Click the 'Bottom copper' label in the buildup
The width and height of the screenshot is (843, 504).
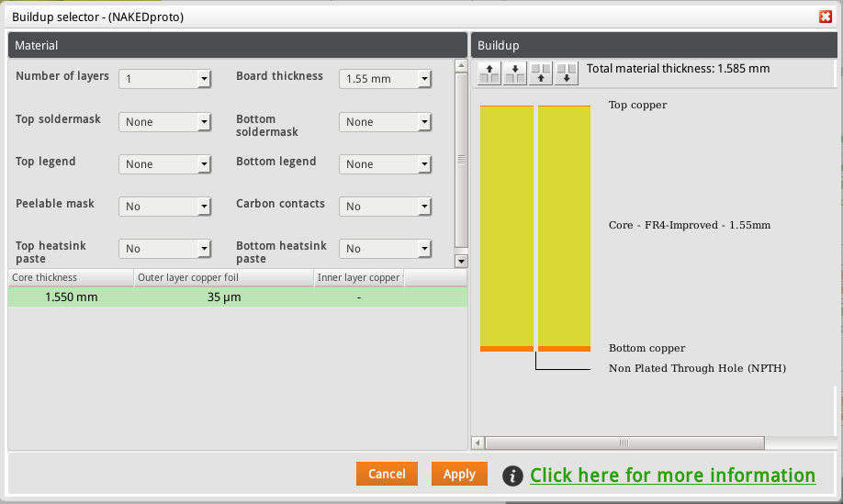point(646,348)
